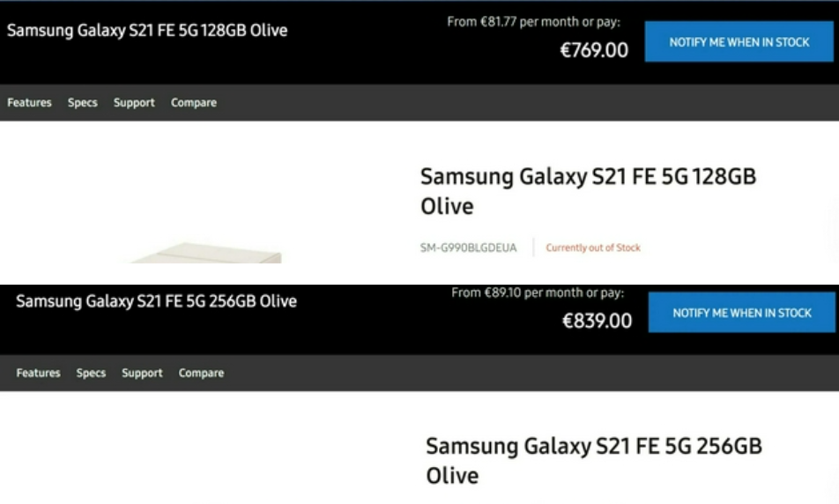Open Compare tab under the 256GB Olive header

tap(201, 374)
